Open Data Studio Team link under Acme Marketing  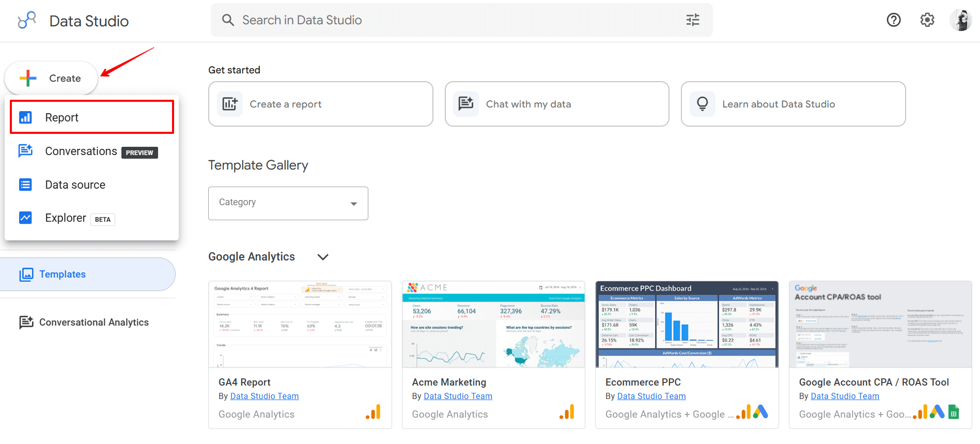point(458,396)
